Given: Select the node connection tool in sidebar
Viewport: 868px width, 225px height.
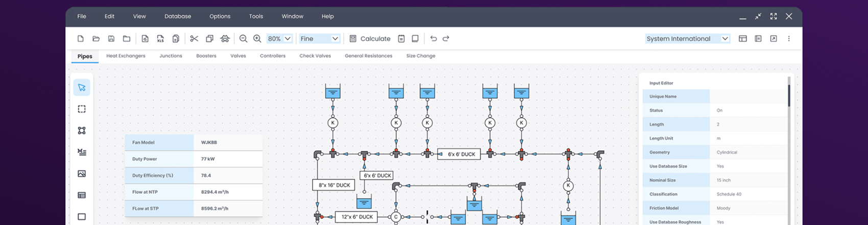Looking at the screenshot, I should 82,130.
